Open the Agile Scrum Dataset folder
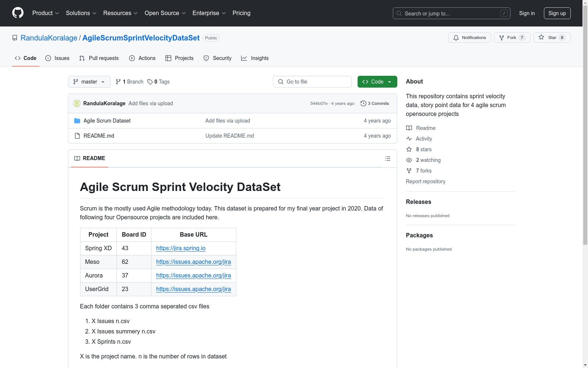Image resolution: width=588 pixels, height=368 pixels. (x=107, y=121)
